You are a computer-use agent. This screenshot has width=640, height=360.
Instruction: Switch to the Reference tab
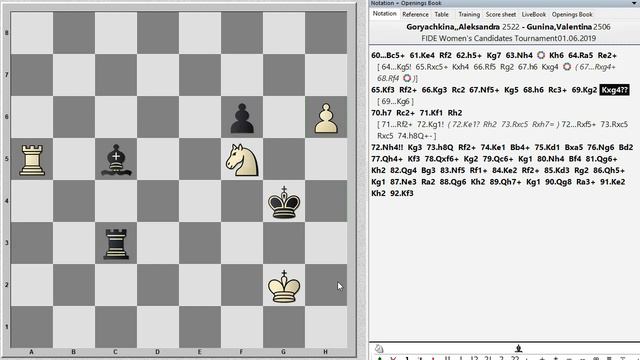[415, 14]
